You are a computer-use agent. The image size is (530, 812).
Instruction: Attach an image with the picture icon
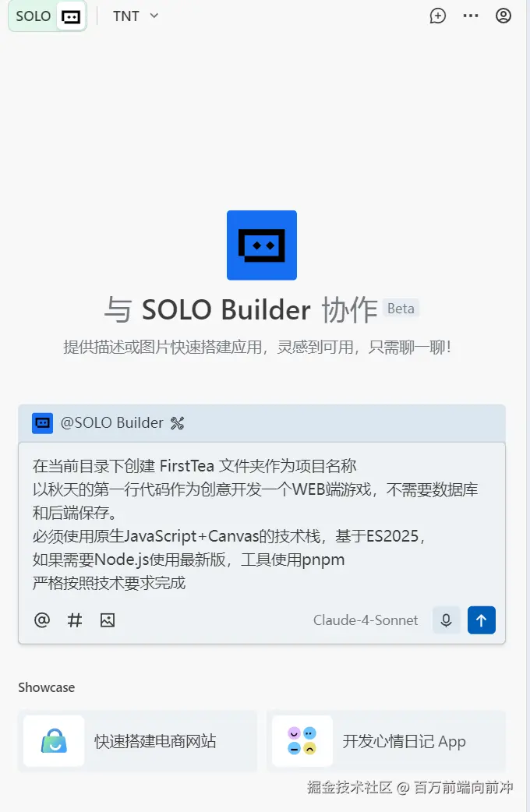pos(108,620)
